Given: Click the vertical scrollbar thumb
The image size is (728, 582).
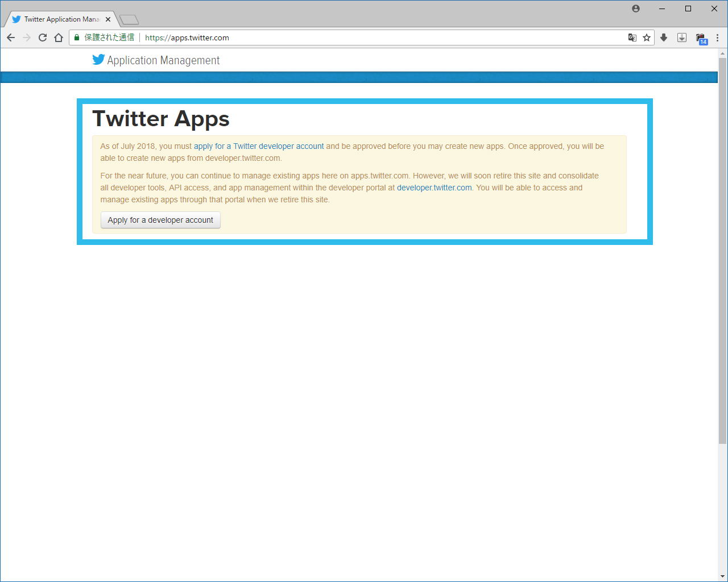Looking at the screenshot, I should coord(722,251).
